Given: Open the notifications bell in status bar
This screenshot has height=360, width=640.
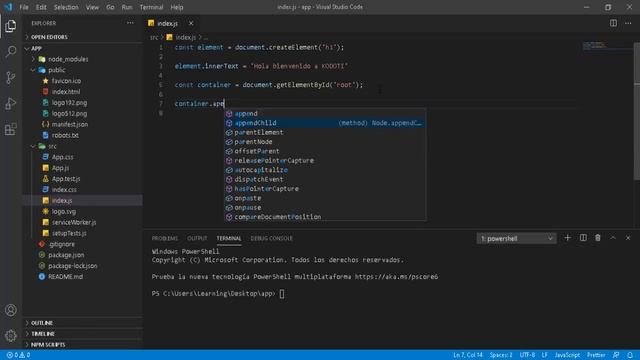Looking at the screenshot, I should pyautogui.click(x=630, y=355).
